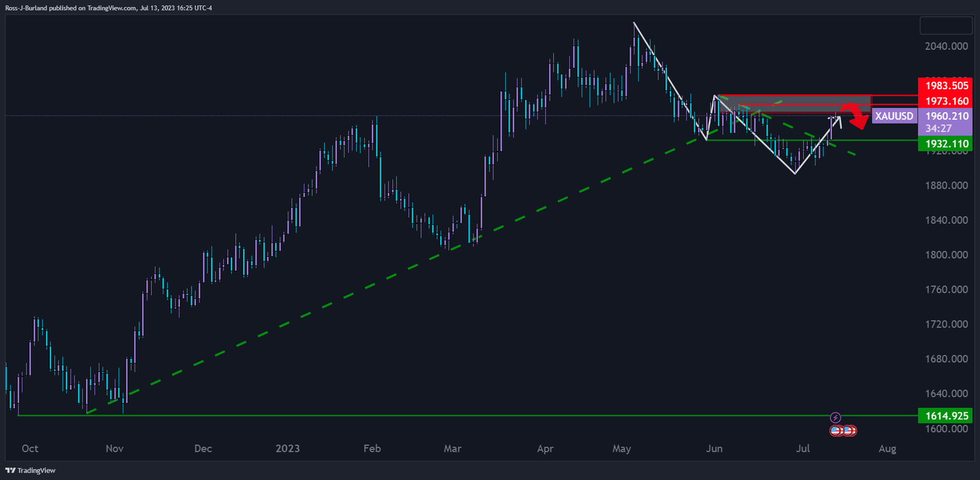Click the Oct label on the time axis
The height and width of the screenshot is (480, 980).
pyautogui.click(x=29, y=449)
